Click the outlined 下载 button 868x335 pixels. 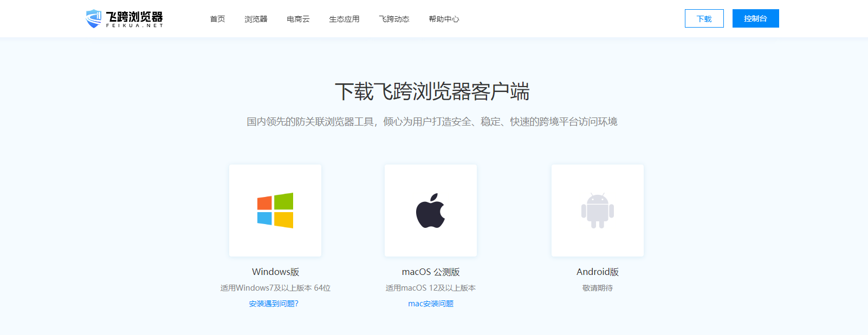point(704,18)
